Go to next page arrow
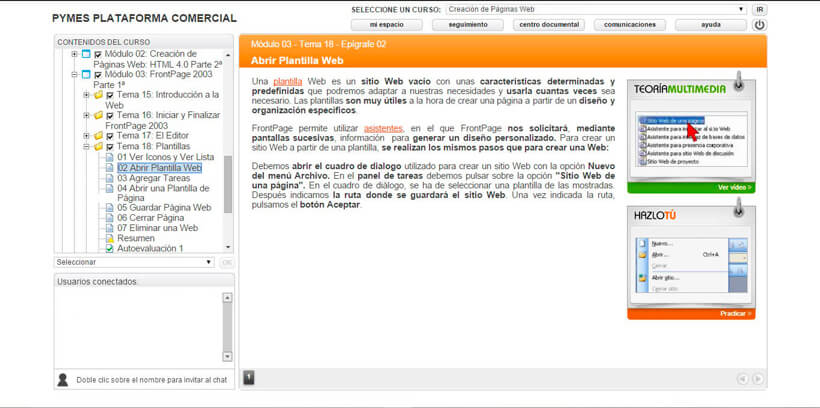Screen dimensions: 820x408 (x=757, y=379)
